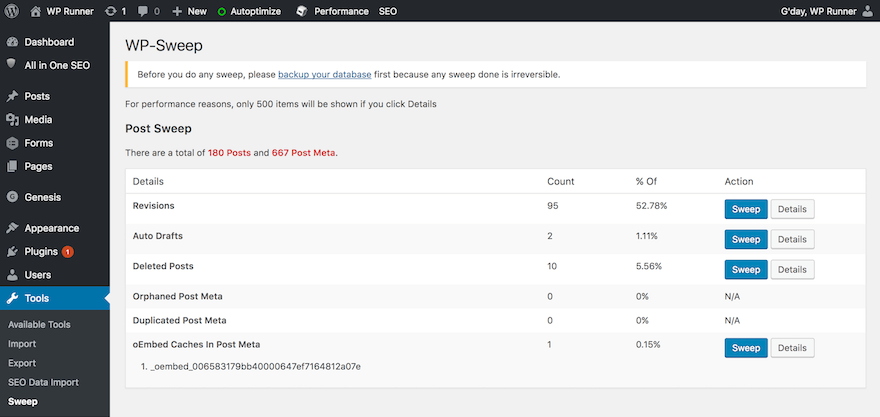Image resolution: width=880 pixels, height=417 pixels.
Task: Click the 667 Post Meta red text
Action: click(303, 153)
